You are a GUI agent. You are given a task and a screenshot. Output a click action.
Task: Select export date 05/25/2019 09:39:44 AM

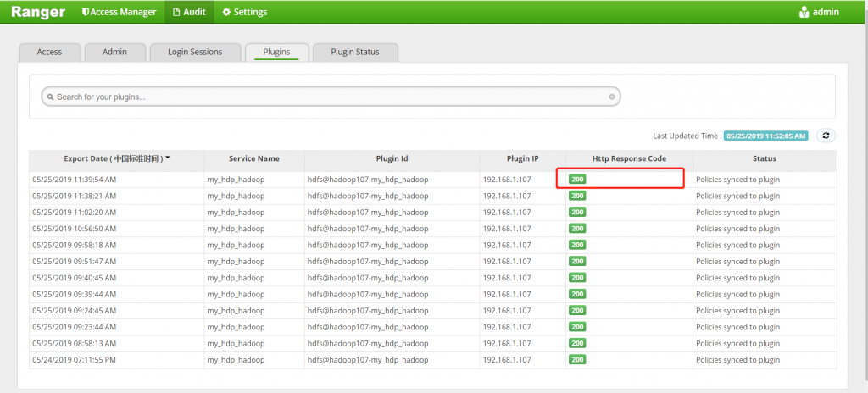(x=75, y=295)
